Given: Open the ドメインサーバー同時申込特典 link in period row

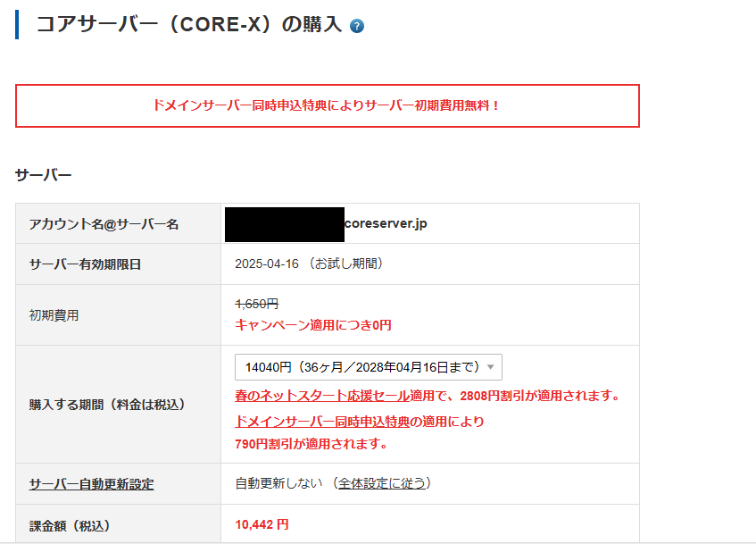Looking at the screenshot, I should click(x=321, y=422).
